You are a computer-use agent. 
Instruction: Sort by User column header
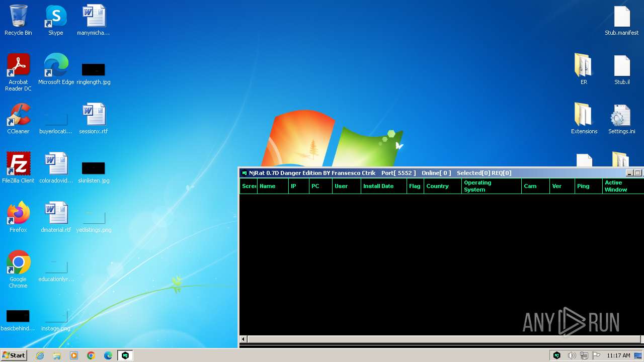click(x=347, y=186)
